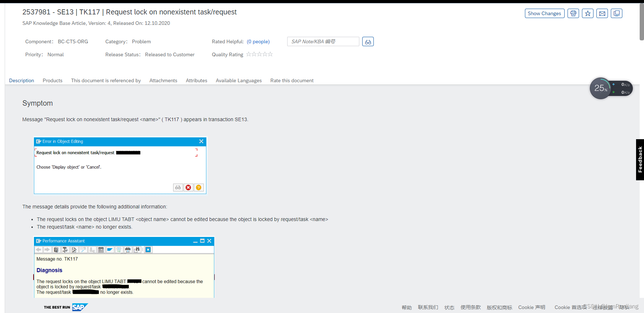Image resolution: width=644 pixels, height=313 pixels.
Task: Click the priority value 'Normal'
Action: point(56,54)
